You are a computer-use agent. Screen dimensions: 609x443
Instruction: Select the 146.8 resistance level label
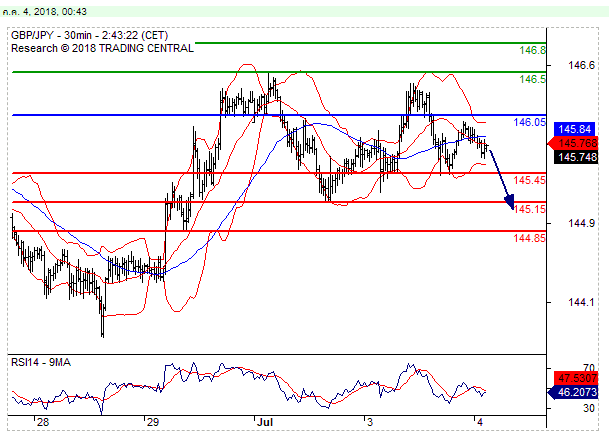pyautogui.click(x=532, y=50)
